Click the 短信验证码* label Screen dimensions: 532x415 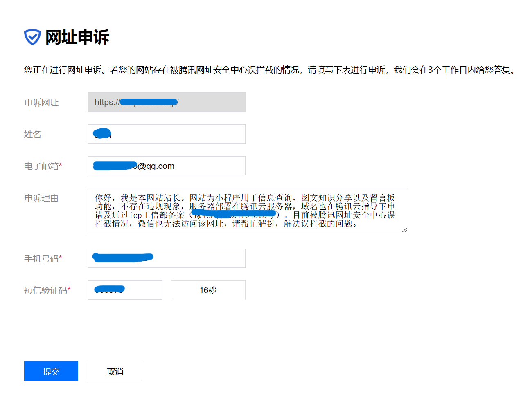pyautogui.click(x=47, y=291)
